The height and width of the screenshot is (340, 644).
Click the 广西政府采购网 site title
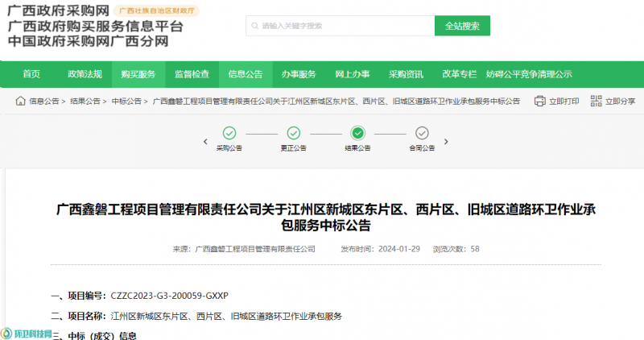(59, 10)
